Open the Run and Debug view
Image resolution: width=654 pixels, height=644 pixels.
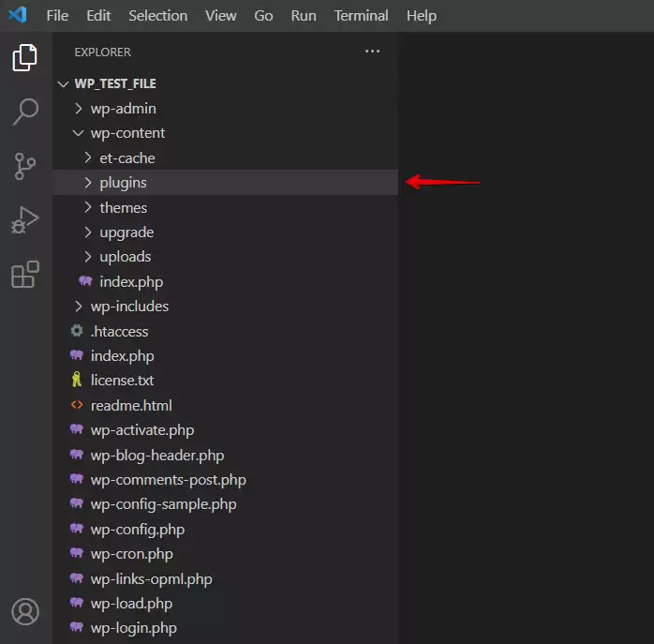[x=25, y=220]
